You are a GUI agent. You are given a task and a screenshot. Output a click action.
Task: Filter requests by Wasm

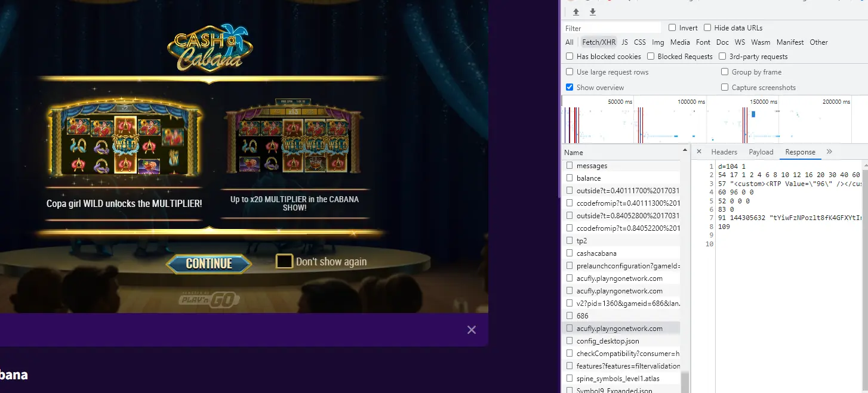point(761,42)
